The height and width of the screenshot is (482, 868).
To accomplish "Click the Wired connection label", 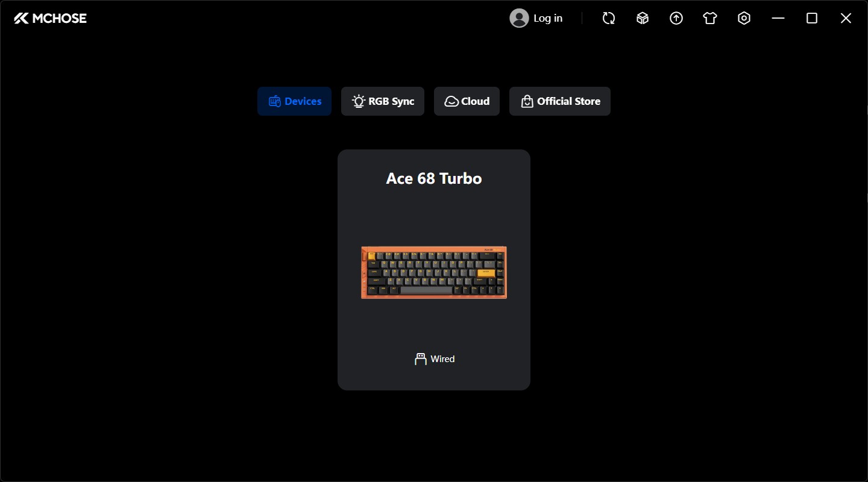I will [442, 359].
